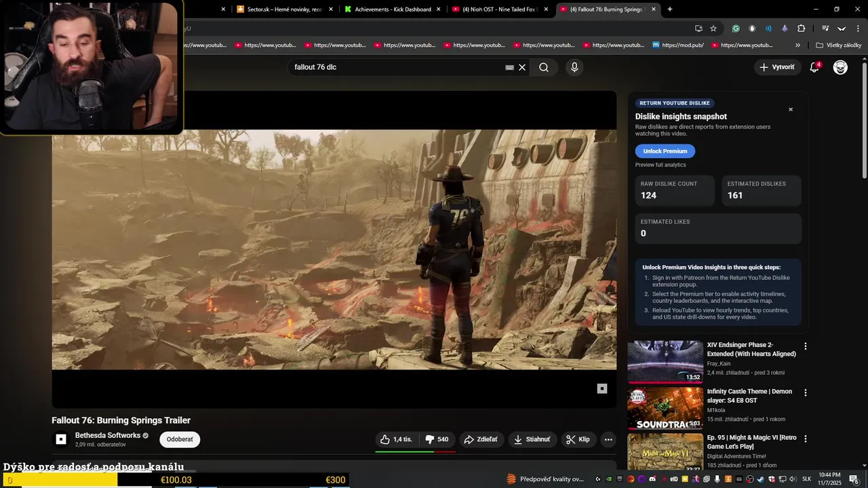Close the Sector.sk tab
This screenshot has width=868, height=488.
pyautogui.click(x=331, y=9)
